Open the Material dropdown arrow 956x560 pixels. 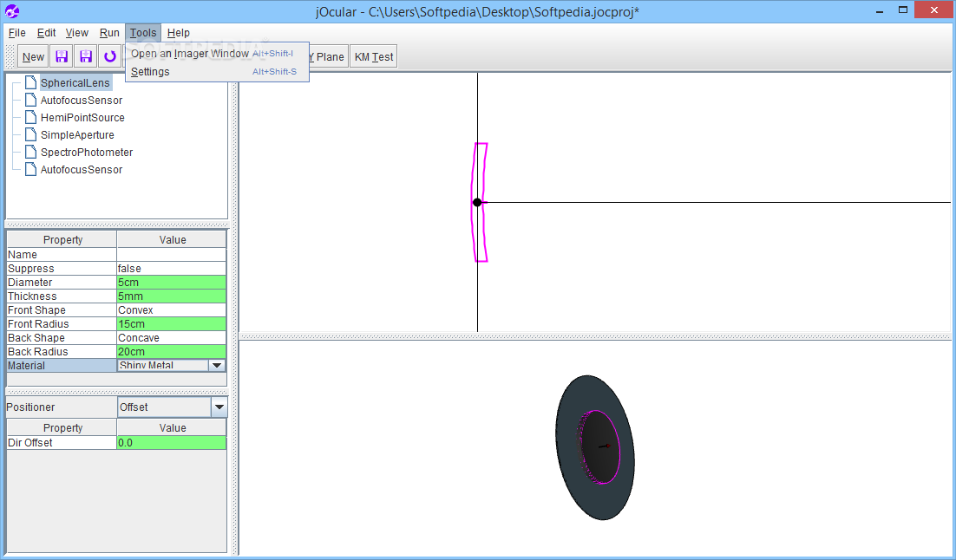tap(216, 366)
